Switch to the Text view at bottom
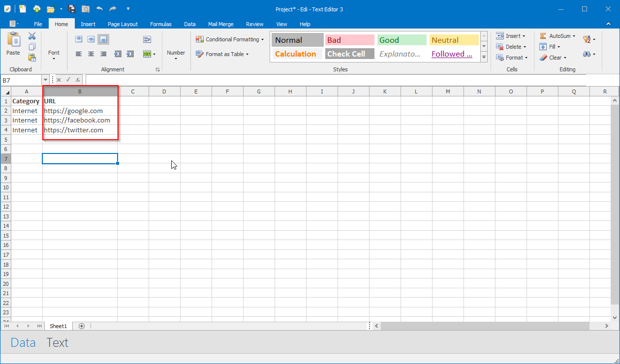The width and height of the screenshot is (620, 364). click(57, 343)
